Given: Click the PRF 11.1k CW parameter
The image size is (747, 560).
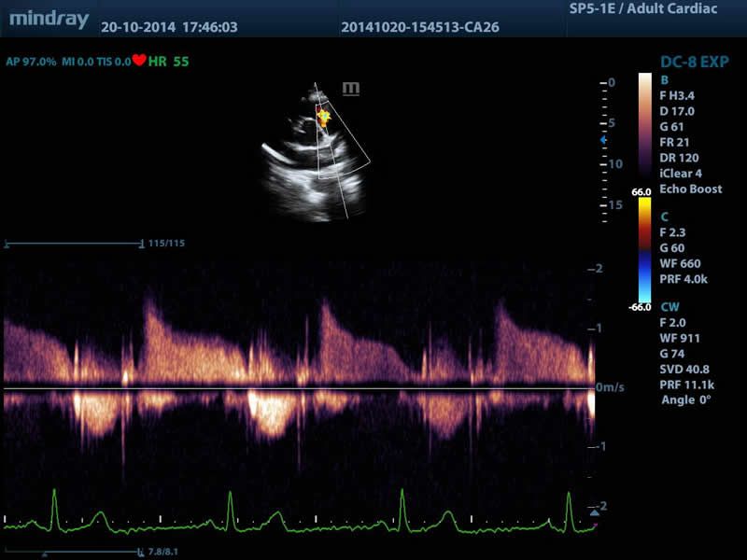Looking at the screenshot, I should point(686,385).
